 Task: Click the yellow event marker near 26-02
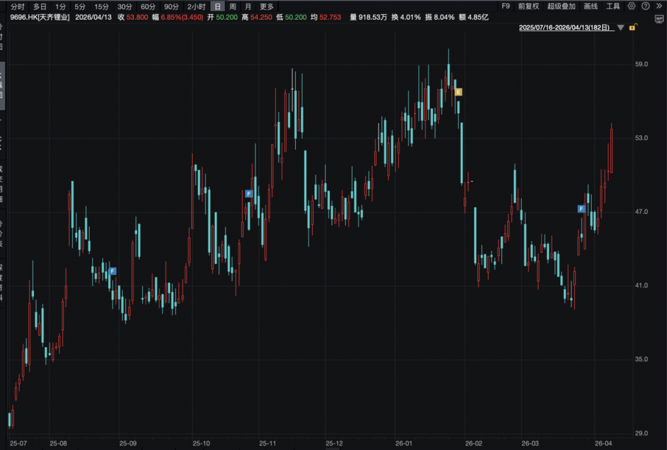click(458, 91)
